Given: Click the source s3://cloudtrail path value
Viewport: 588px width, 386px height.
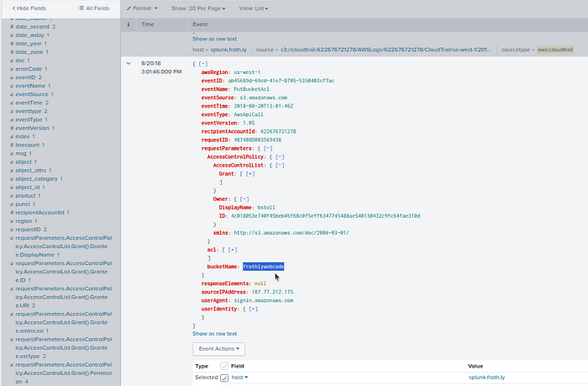Looking at the screenshot, I should tap(386, 50).
